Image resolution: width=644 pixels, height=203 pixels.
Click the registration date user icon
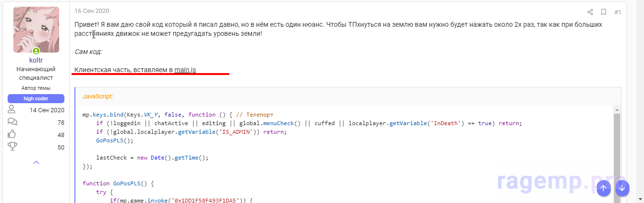pyautogui.click(x=12, y=110)
